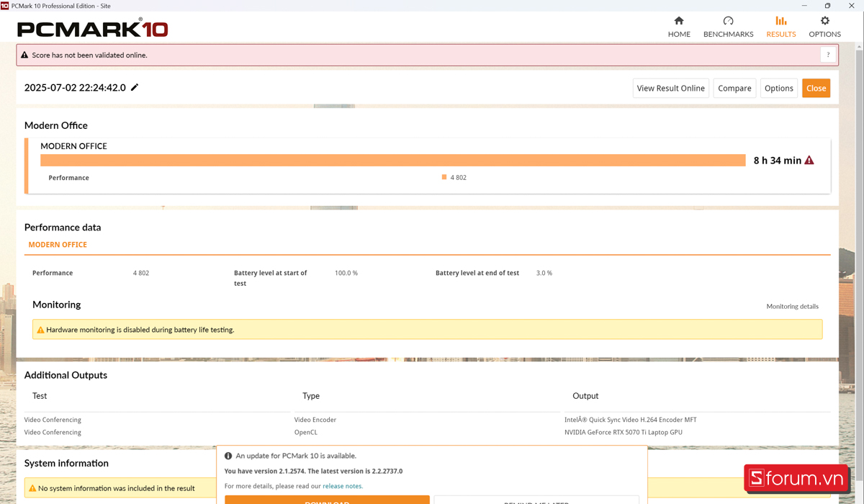Click performance score 4 802 under bar
This screenshot has height=504, width=864.
coord(458,177)
